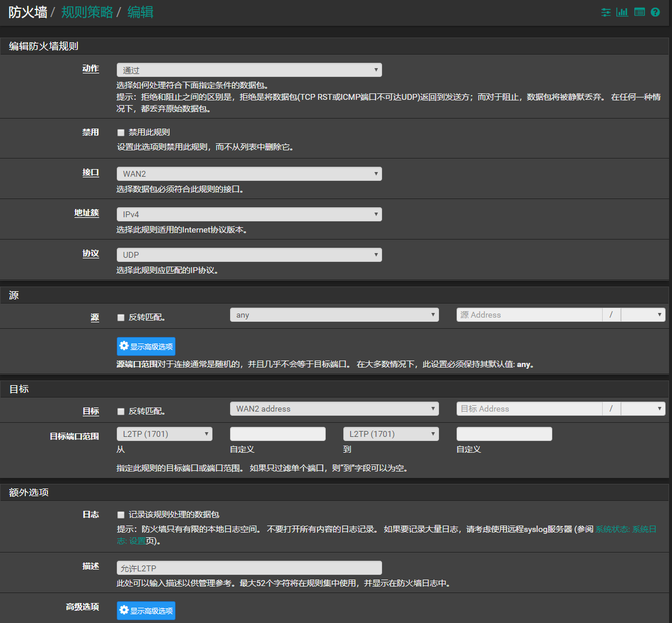Enable the 禁用此规则 checkbox
The width and height of the screenshot is (672, 623).
[121, 133]
